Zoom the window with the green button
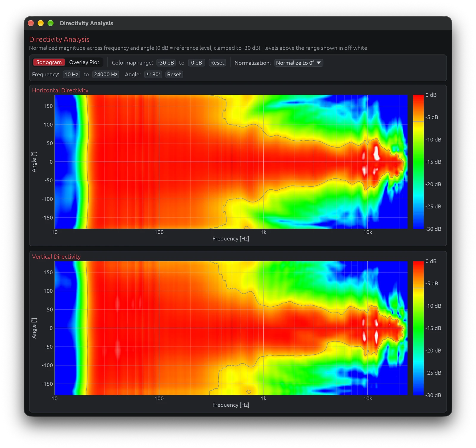 [x=51, y=23]
